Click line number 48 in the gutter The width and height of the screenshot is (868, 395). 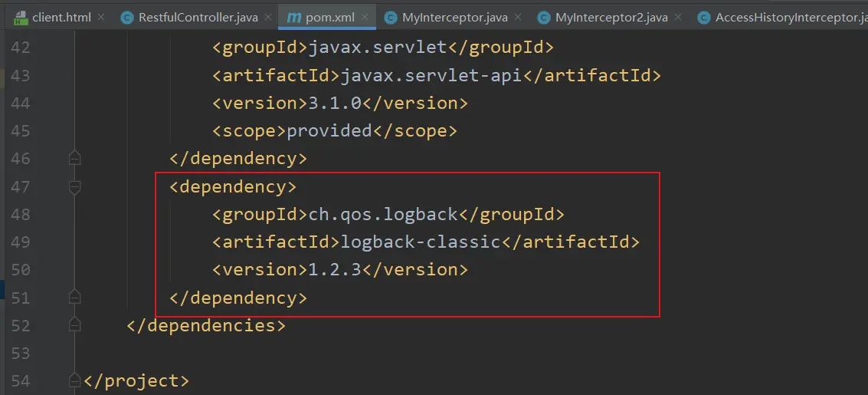(20, 215)
